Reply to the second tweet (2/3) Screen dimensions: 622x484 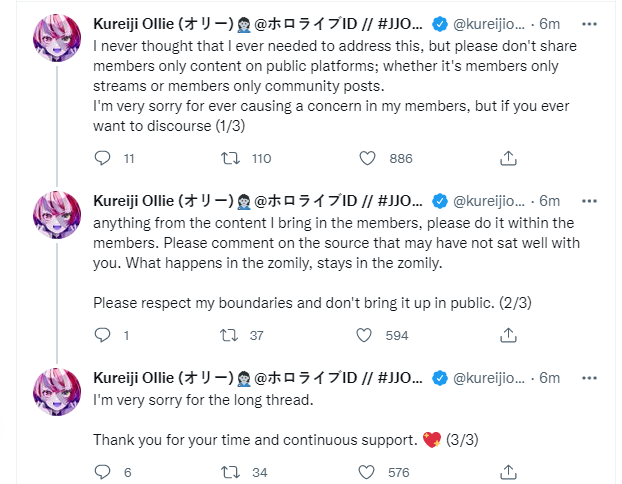point(102,335)
